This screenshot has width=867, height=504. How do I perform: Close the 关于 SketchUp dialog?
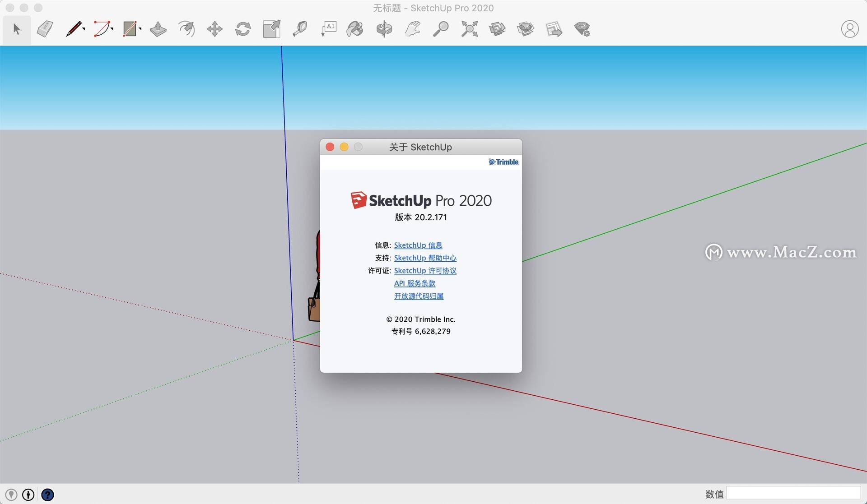point(330,147)
